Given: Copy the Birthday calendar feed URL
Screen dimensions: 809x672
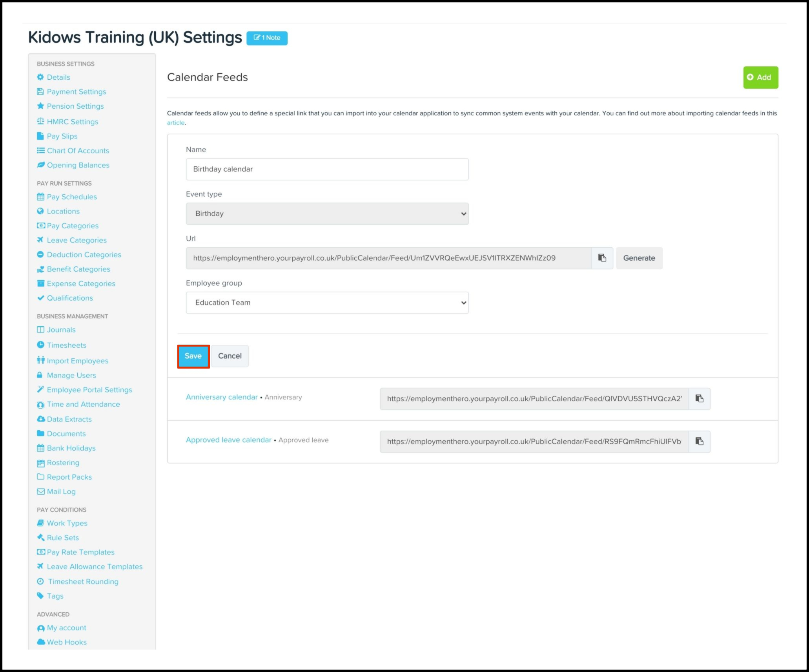Looking at the screenshot, I should tap(602, 258).
